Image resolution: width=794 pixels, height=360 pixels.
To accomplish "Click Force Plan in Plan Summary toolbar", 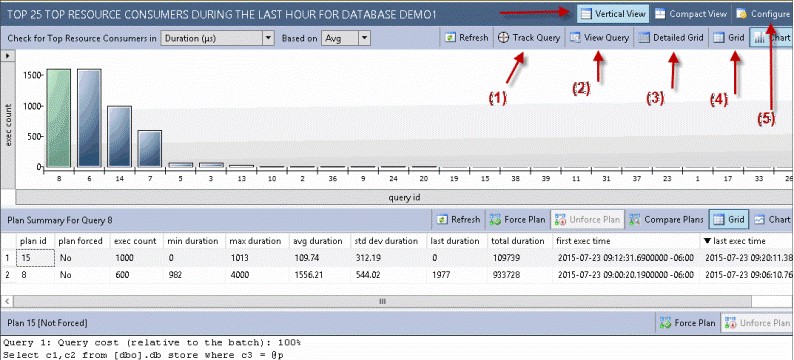I will pyautogui.click(x=518, y=219).
